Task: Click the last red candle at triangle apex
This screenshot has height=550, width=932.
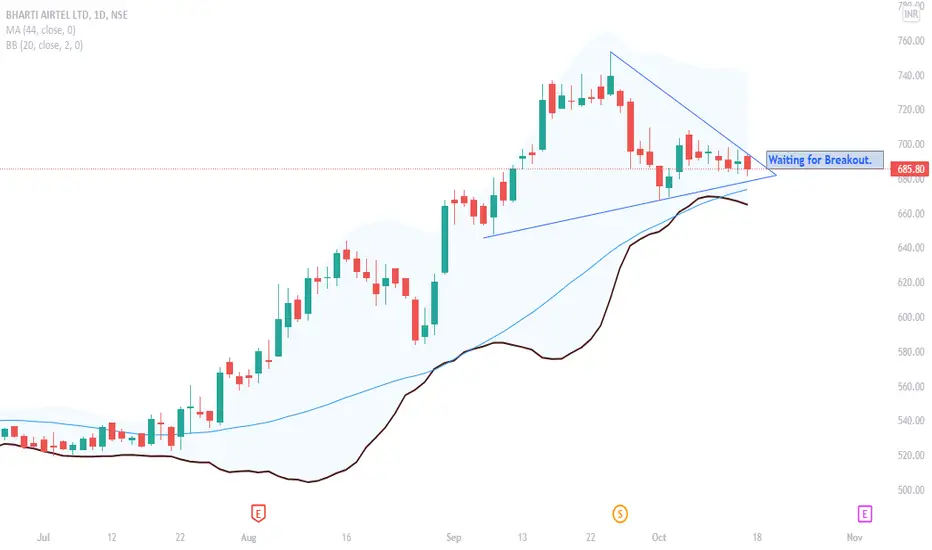Action: pyautogui.click(x=747, y=162)
